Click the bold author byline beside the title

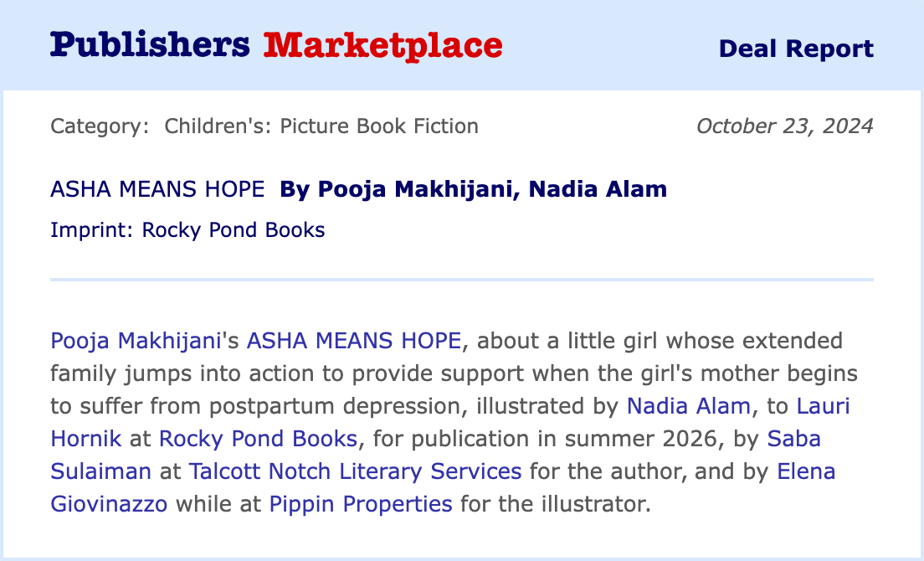pos(473,189)
